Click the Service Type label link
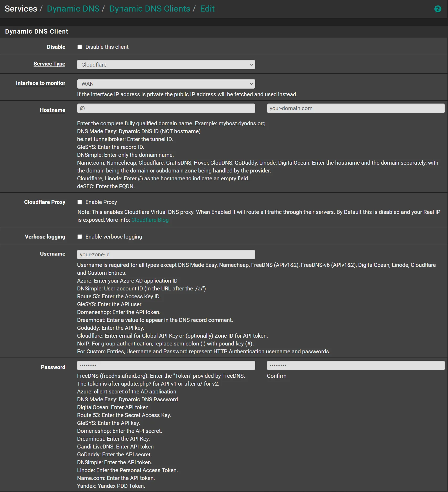Screen dimensions: 448x492 pos(49,64)
